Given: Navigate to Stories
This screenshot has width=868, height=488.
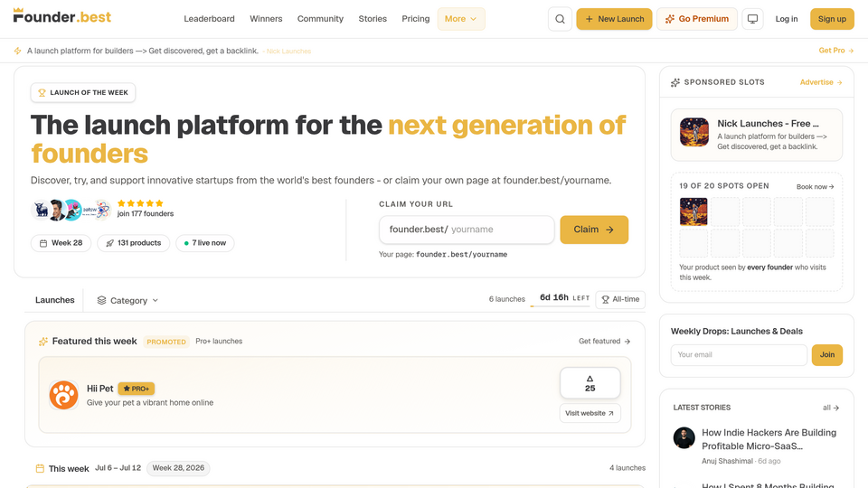Looking at the screenshot, I should pyautogui.click(x=373, y=19).
